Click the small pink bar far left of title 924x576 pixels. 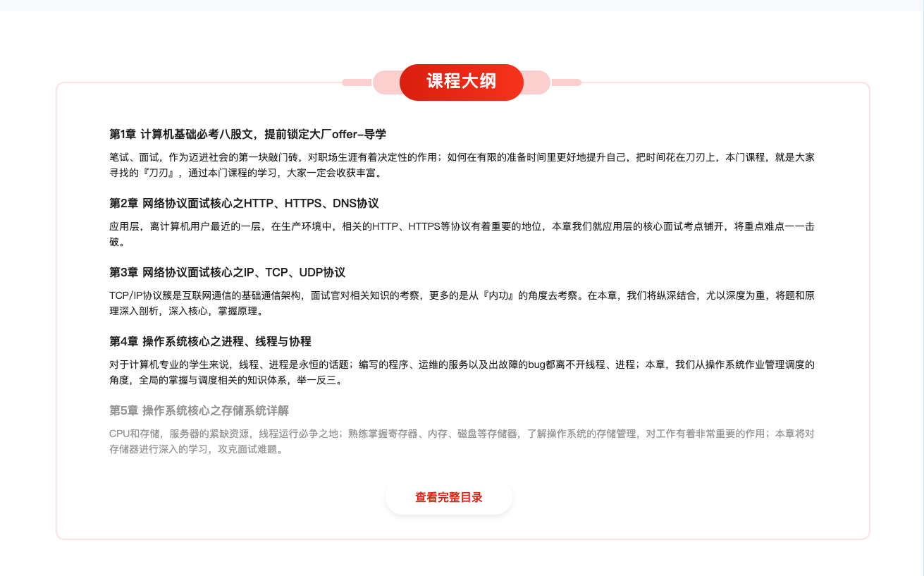pos(357,82)
